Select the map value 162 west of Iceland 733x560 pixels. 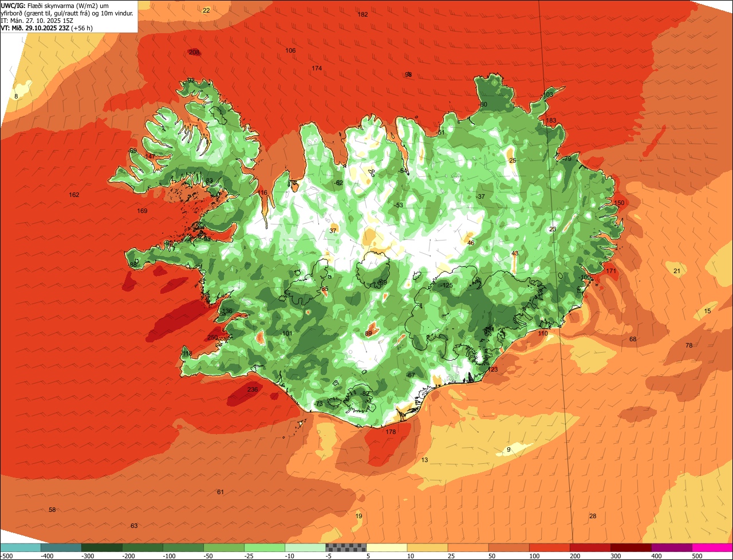point(74,195)
